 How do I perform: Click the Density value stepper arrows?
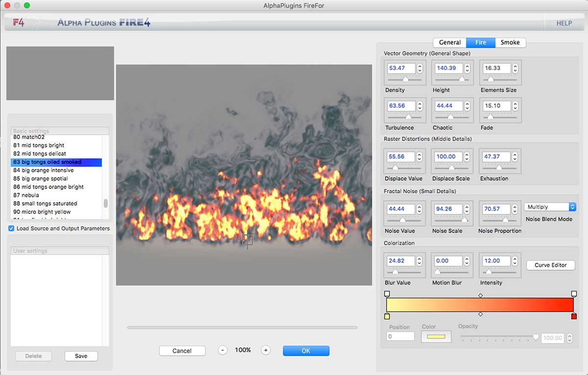419,69
